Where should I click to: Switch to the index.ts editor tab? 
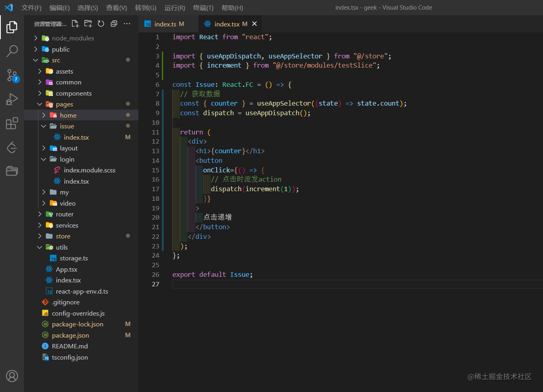click(x=165, y=24)
